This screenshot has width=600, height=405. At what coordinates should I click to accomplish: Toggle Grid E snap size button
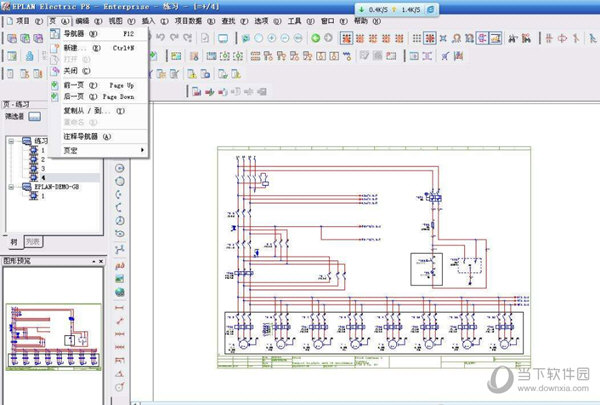point(399,38)
